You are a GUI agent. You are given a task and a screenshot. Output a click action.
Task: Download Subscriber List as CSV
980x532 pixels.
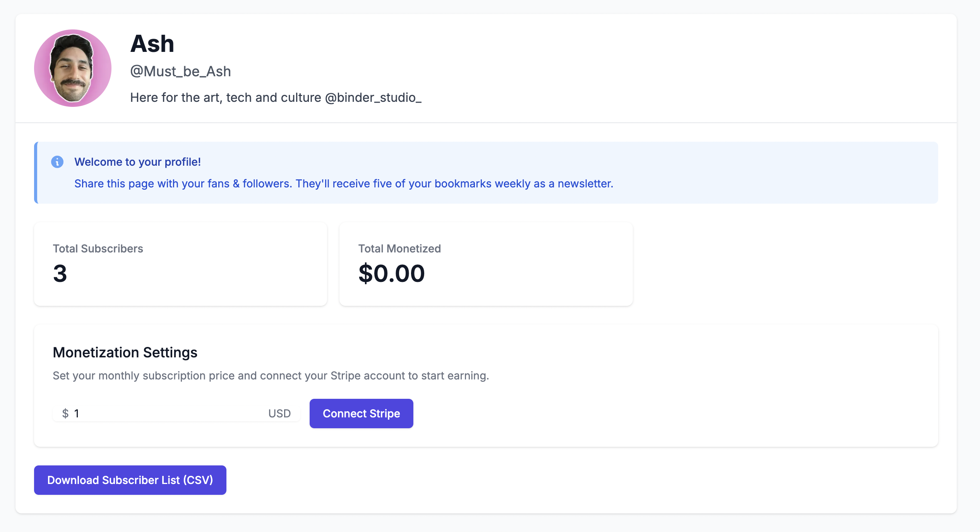pos(130,480)
